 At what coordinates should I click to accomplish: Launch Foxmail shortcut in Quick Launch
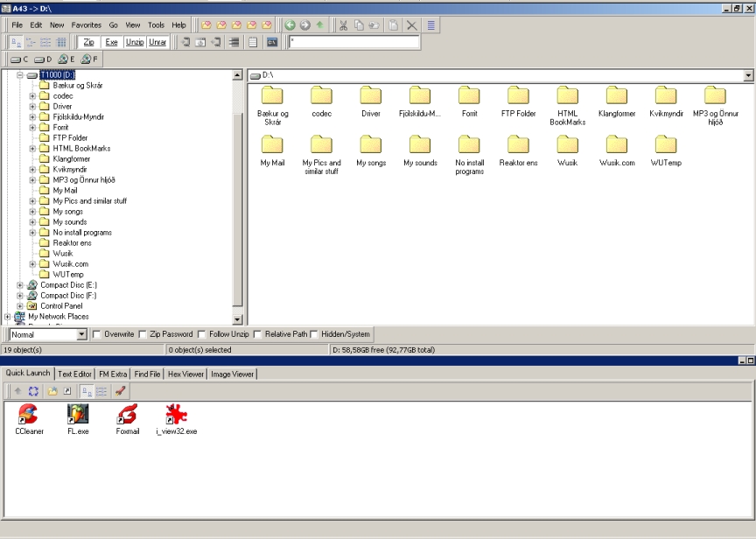click(128, 415)
